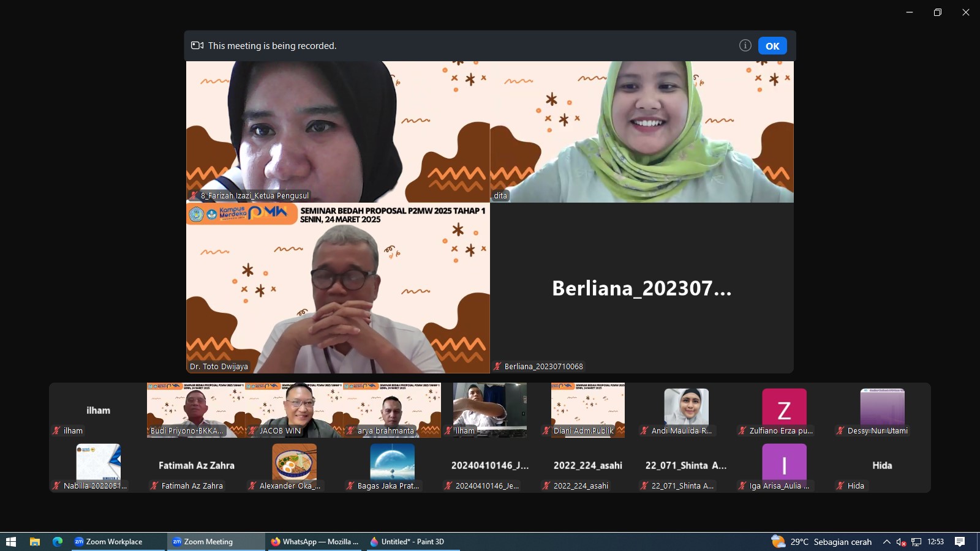Open the clock showing 12:53

(935, 542)
